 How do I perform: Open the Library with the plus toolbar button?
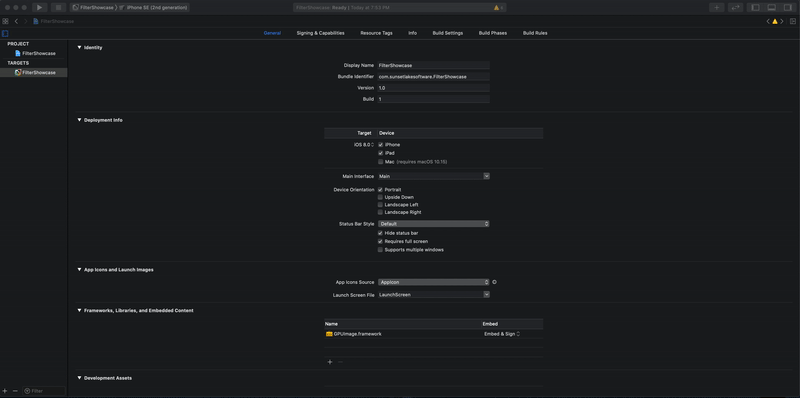tap(716, 8)
